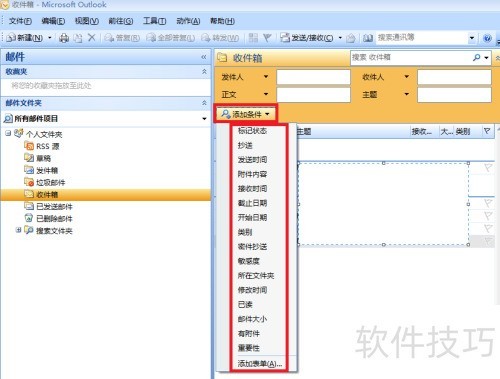Viewport: 500px width, 379px height.
Task: Open the 工具(T) menu
Action: pyautogui.click(x=154, y=21)
